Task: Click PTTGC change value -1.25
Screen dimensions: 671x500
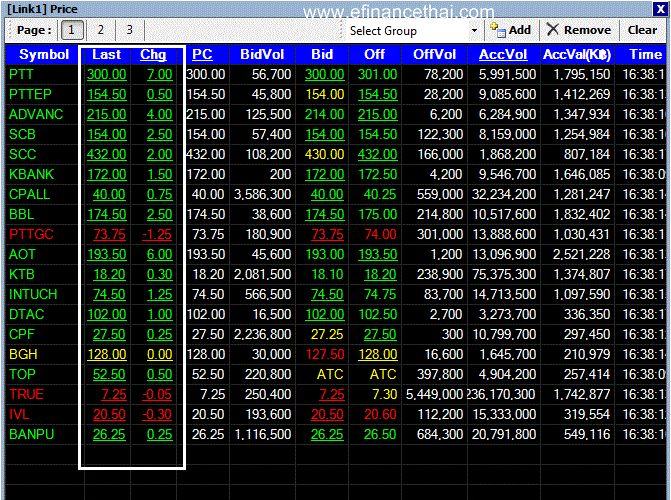Action: 157,235
